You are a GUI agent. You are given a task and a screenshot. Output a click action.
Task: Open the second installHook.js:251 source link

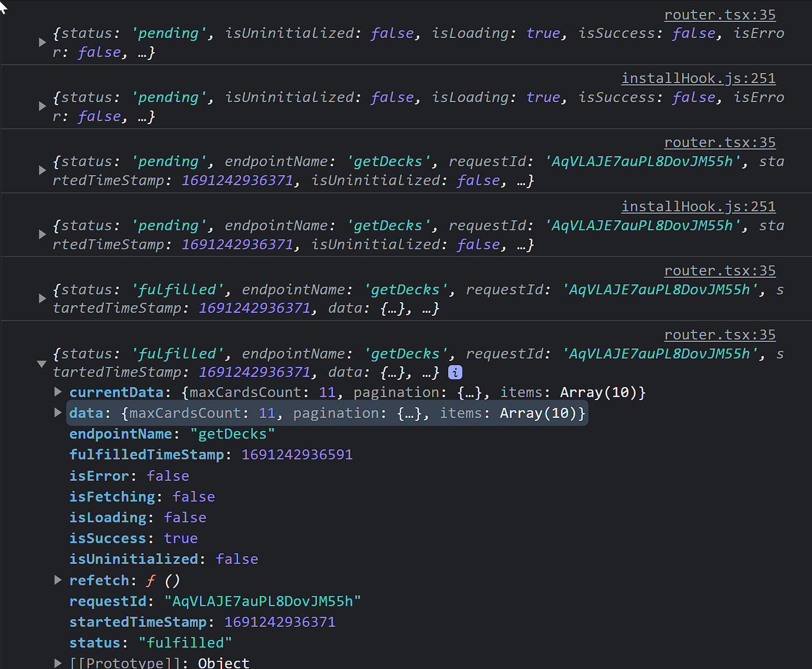click(698, 207)
